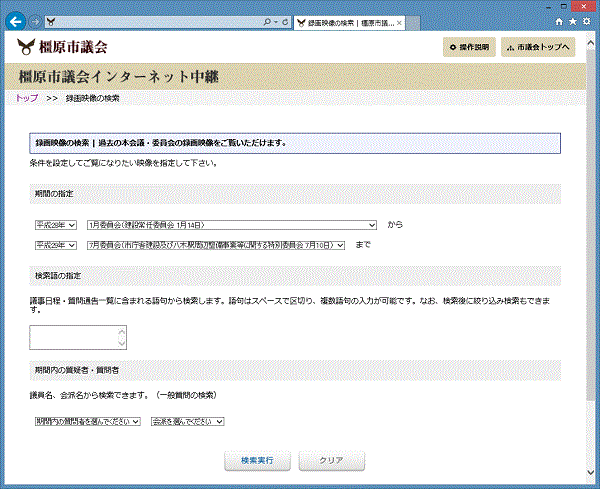Close the 録画映像の検索 browser tab
Screen dimensions: 600x489
pos(399,23)
